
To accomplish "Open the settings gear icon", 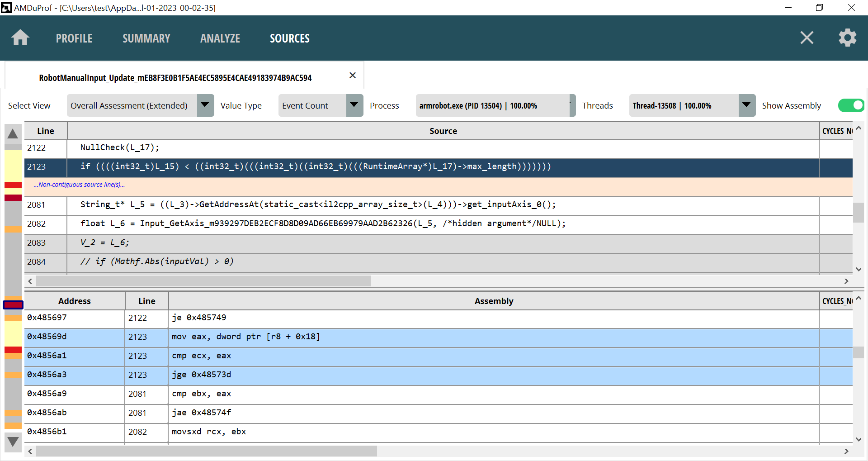I will pos(848,38).
